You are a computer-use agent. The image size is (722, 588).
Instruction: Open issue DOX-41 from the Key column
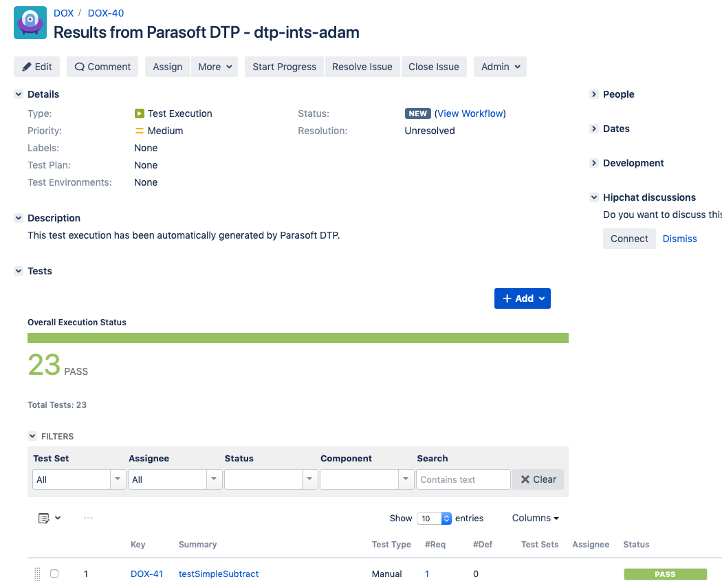click(147, 574)
